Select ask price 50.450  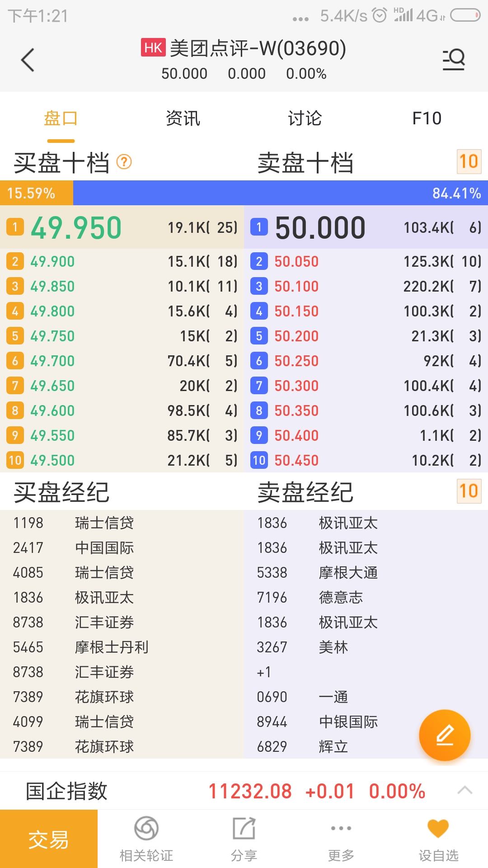[296, 460]
